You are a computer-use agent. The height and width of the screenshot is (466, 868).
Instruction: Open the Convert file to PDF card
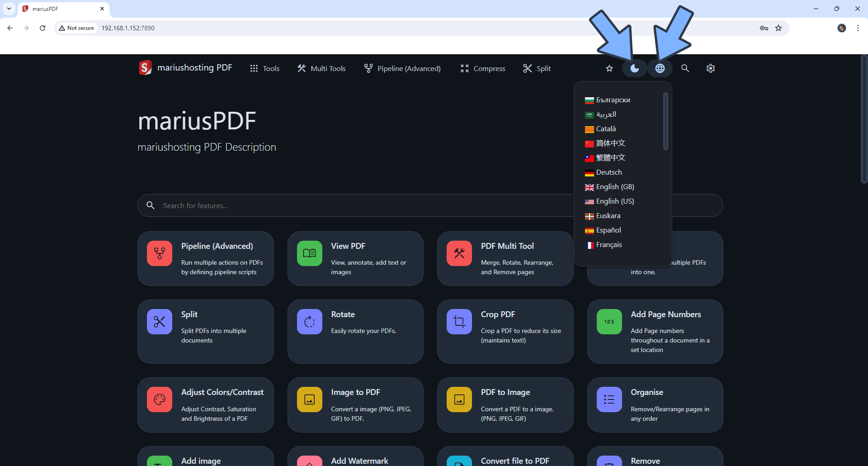pyautogui.click(x=505, y=456)
